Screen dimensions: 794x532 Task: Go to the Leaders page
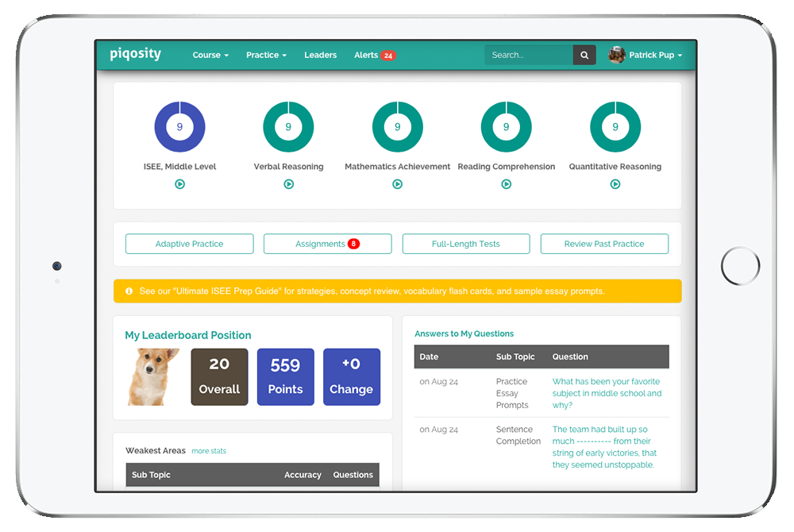(320, 56)
